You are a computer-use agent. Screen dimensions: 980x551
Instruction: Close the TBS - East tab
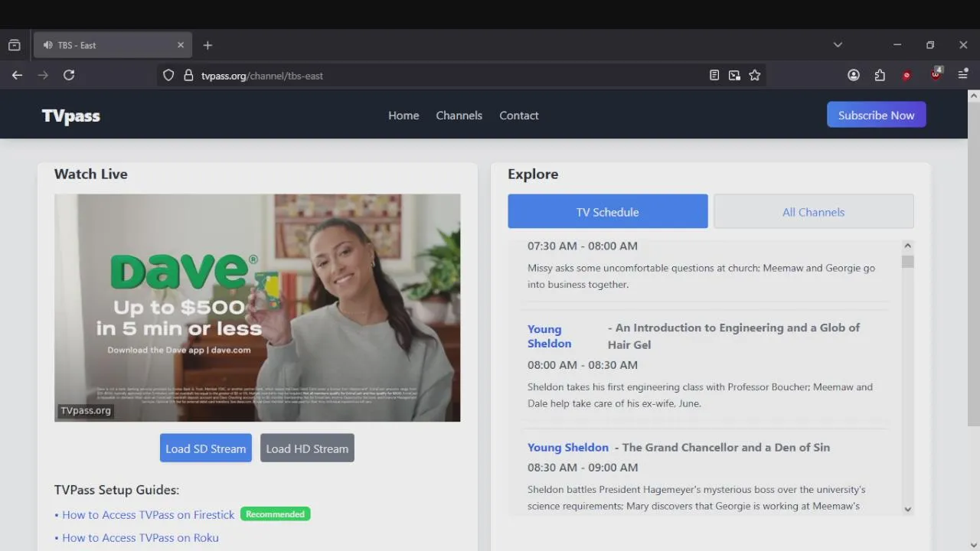pyautogui.click(x=181, y=45)
